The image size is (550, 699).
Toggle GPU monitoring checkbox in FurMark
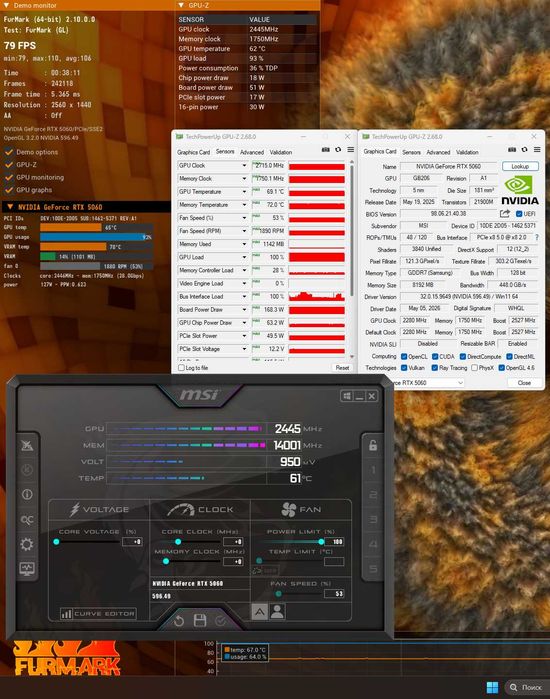(x=8, y=177)
